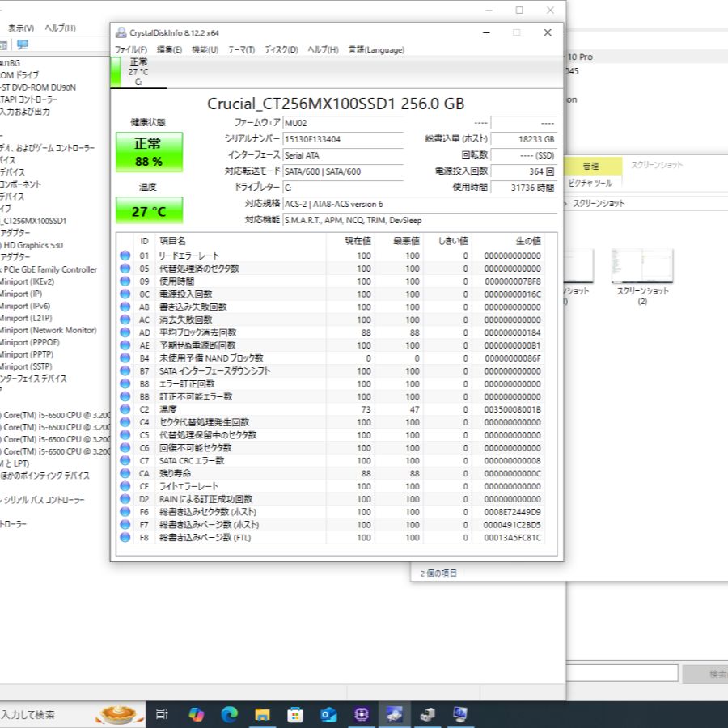Open Microsoft Store from the taskbar
Viewport: 728px width, 728px height.
tap(295, 714)
